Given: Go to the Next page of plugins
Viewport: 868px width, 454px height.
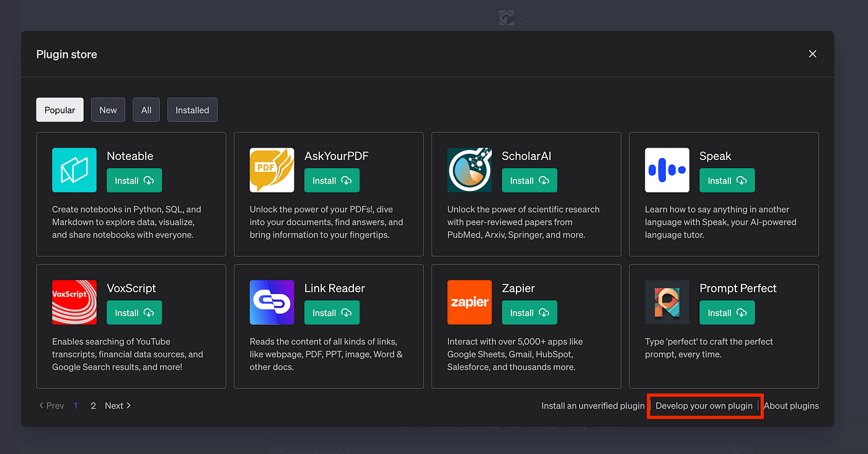Looking at the screenshot, I should [x=118, y=406].
